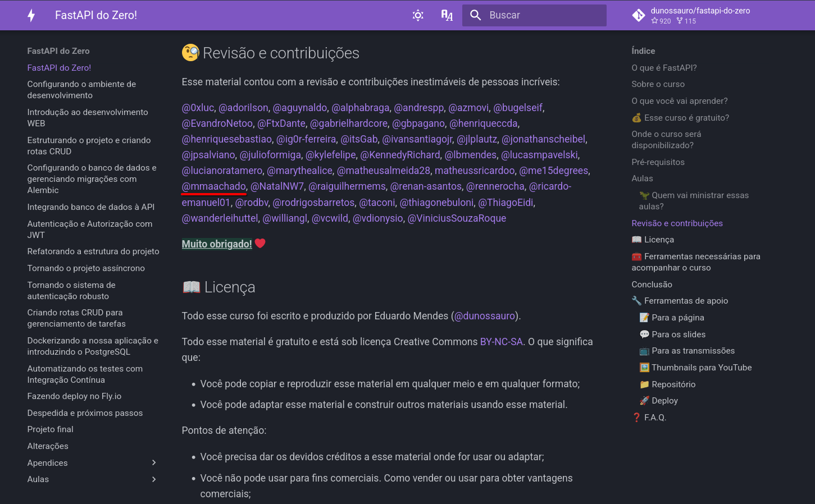Open font settings via the typography icon
This screenshot has height=504, width=815.
tap(447, 15)
